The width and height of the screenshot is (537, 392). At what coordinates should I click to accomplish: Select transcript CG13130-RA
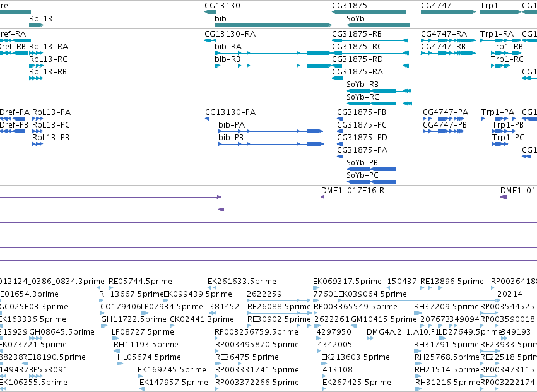230,34
